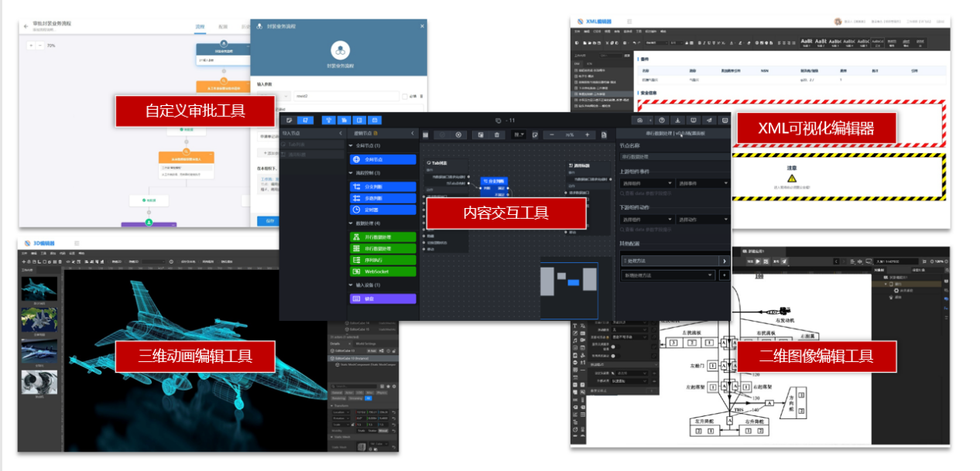980x471 pixels.
Task: Tick the 必填 checkbox in the approval panel
Action: click(405, 97)
